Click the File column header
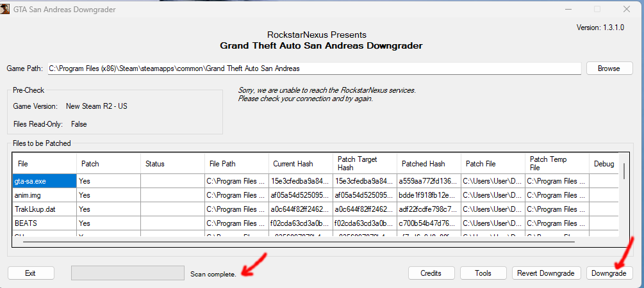The height and width of the screenshot is (288, 644). pyautogui.click(x=44, y=164)
